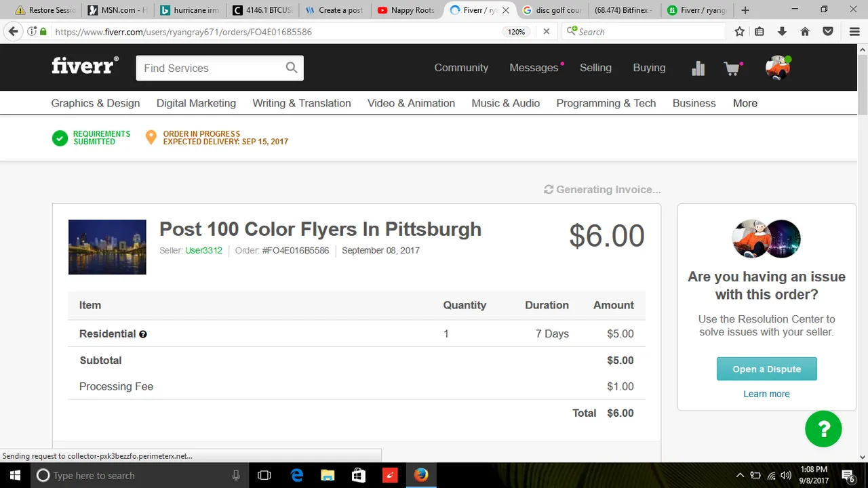This screenshot has height=488, width=868.
Task: Open the Action Center notifications icon
Action: click(848, 475)
